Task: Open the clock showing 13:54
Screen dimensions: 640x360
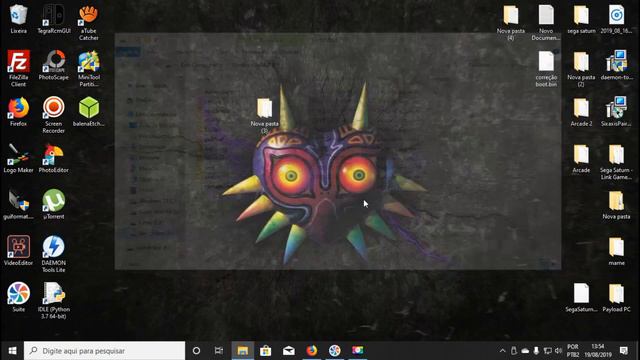Action: 598,351
